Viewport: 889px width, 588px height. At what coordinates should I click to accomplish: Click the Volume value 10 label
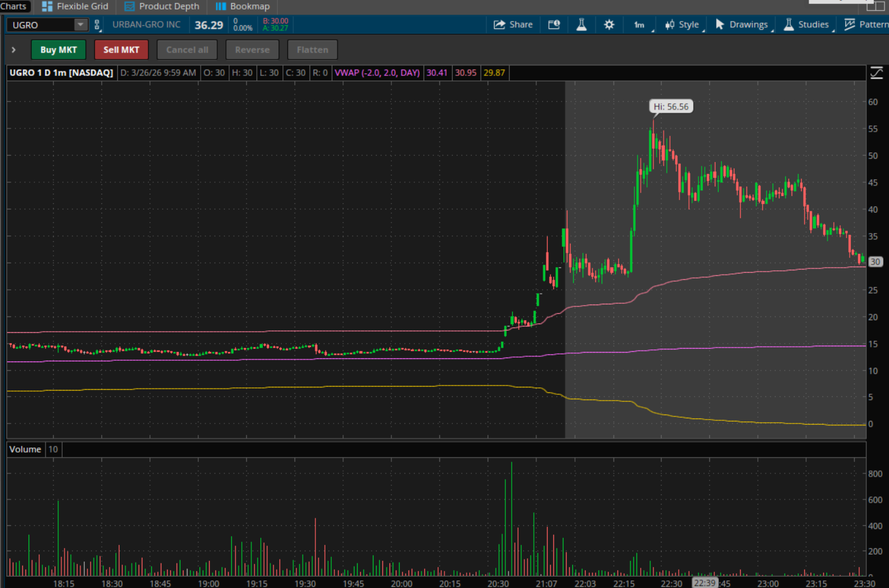[53, 449]
